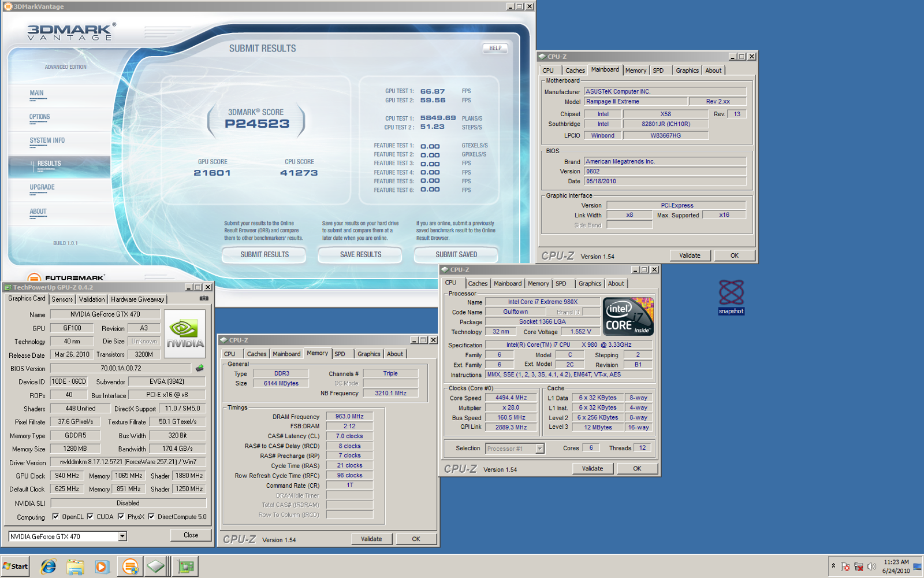The image size is (924, 578).
Task: Open Graphics tab in CPU-Z CPU window
Action: (x=590, y=284)
